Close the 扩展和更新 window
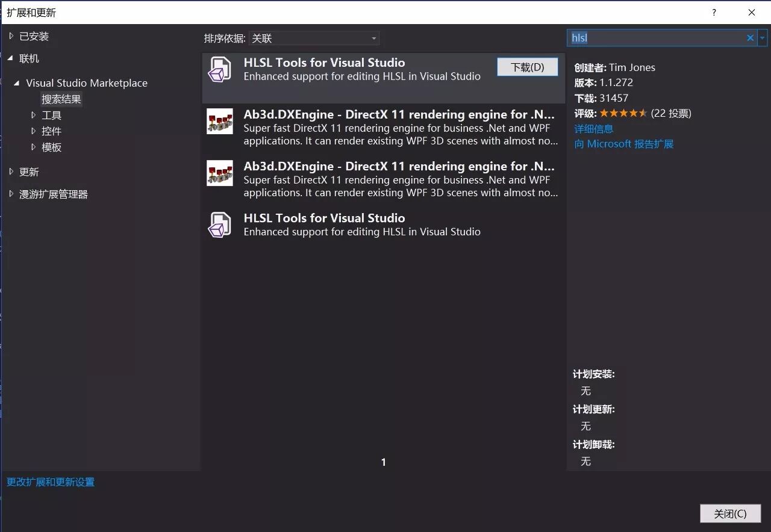Viewport: 771px width, 532px height. [752, 12]
